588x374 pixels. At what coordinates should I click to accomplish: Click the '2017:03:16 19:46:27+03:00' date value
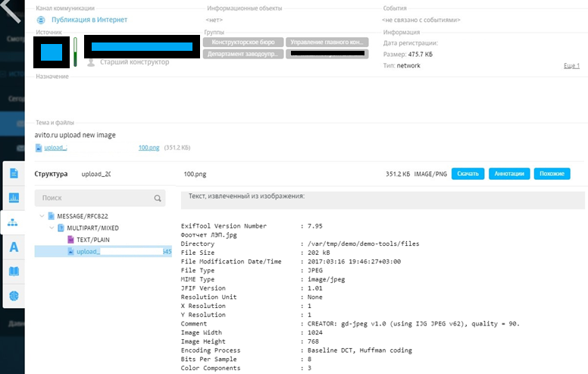pos(354,262)
